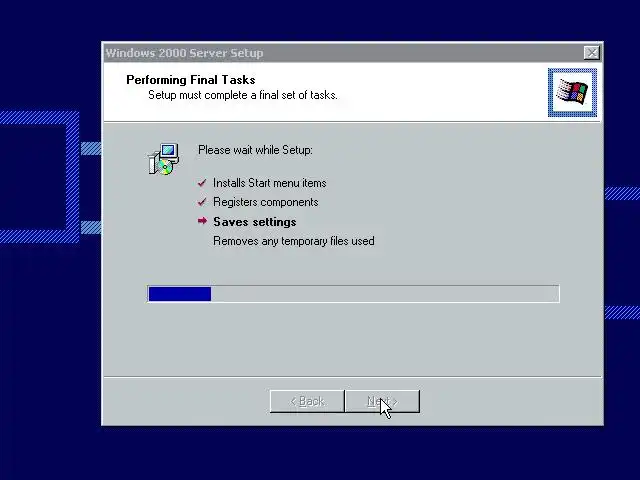Click 'Please wait while Setup:' text
640x480 pixels.
tap(255, 150)
